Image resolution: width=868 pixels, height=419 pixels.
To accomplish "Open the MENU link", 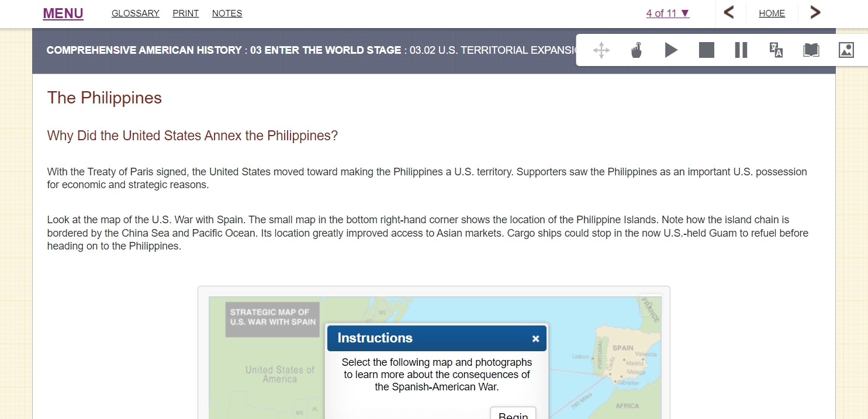I will [x=63, y=13].
